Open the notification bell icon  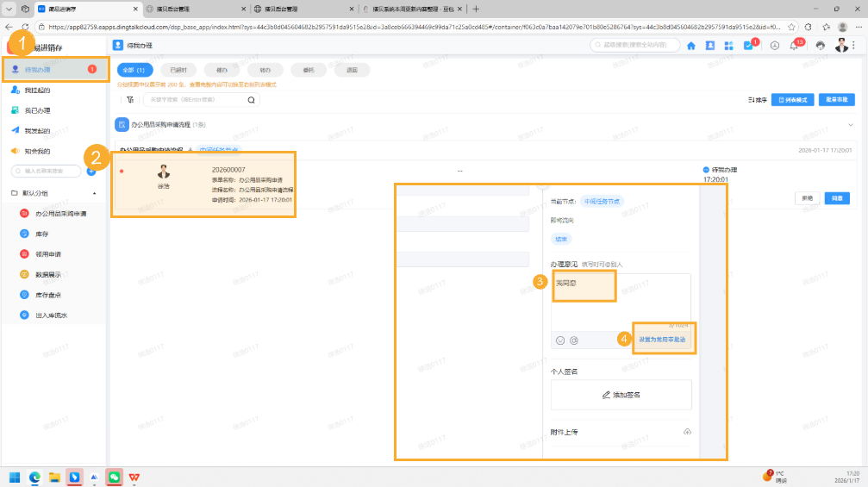[795, 46]
